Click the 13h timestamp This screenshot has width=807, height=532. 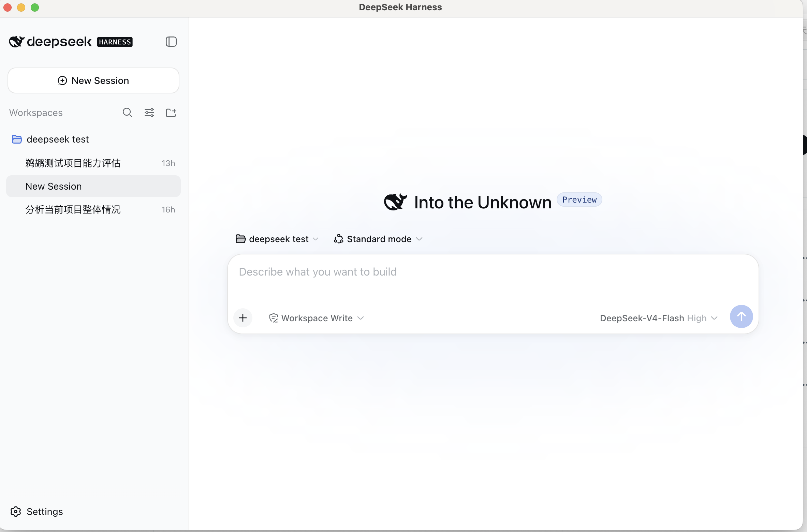click(168, 163)
